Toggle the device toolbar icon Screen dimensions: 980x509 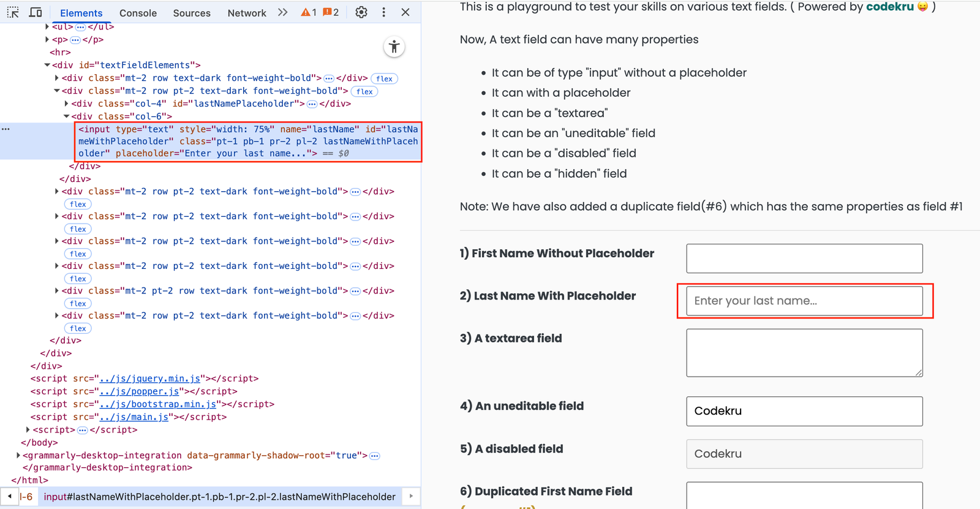click(x=36, y=12)
